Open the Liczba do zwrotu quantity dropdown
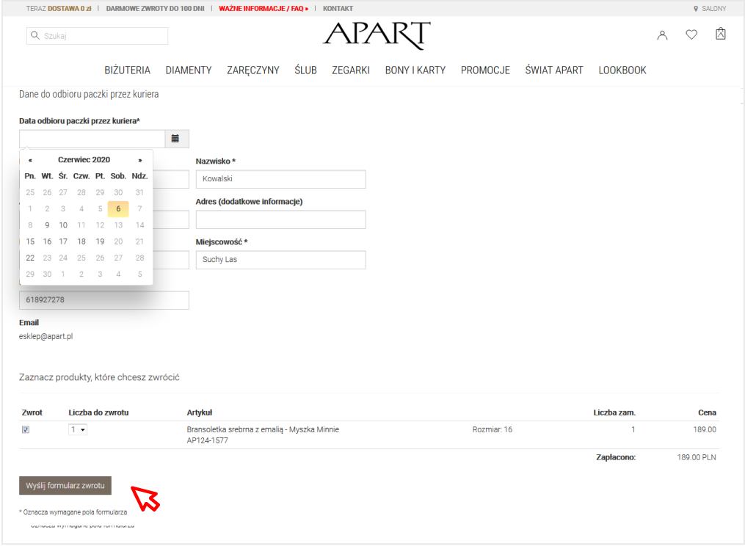The width and height of the screenshot is (745, 560). pyautogui.click(x=78, y=430)
